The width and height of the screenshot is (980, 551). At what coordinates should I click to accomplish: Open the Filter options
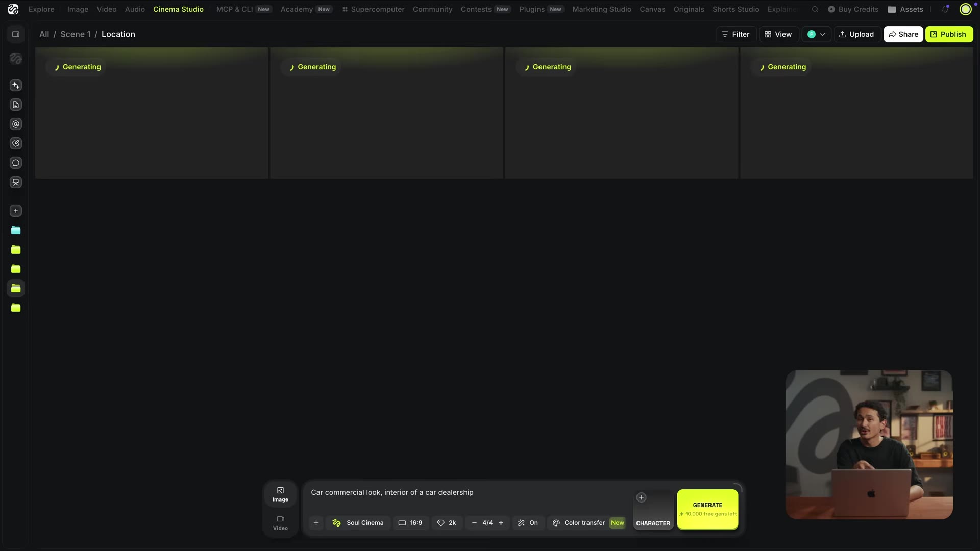pos(736,34)
